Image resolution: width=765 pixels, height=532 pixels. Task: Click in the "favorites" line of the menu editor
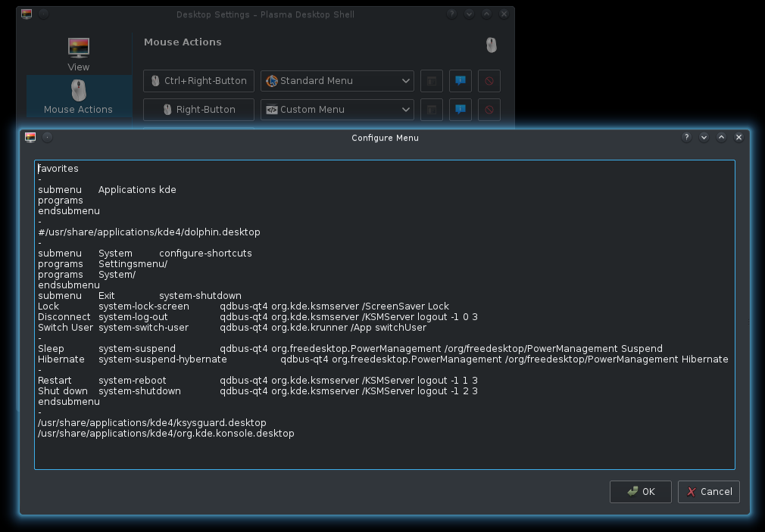point(58,169)
